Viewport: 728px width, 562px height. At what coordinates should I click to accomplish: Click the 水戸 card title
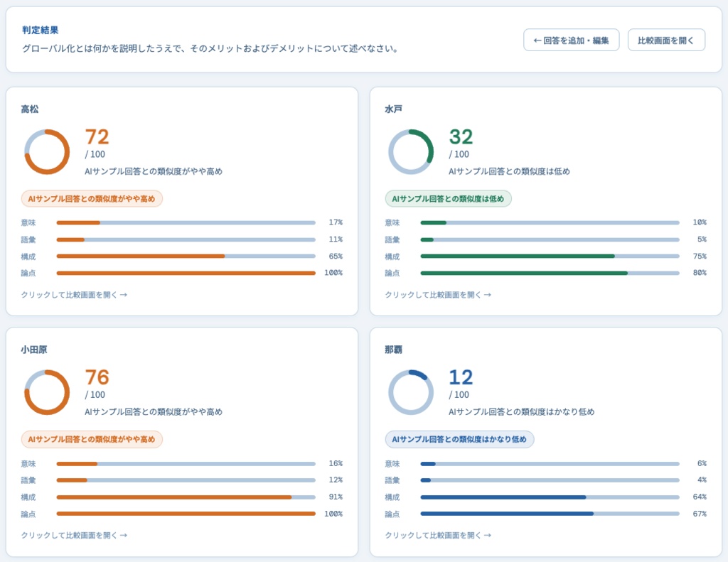(x=394, y=109)
